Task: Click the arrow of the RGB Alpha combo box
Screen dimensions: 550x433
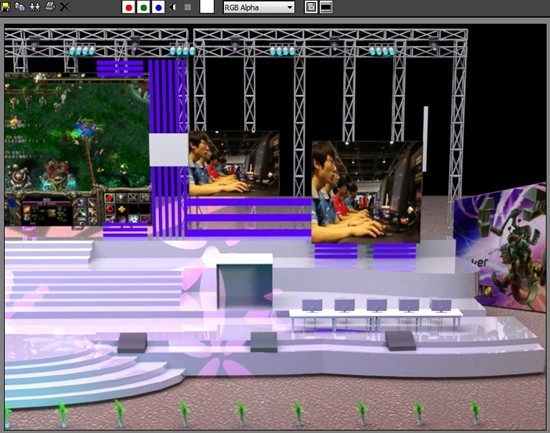Action: click(x=290, y=7)
